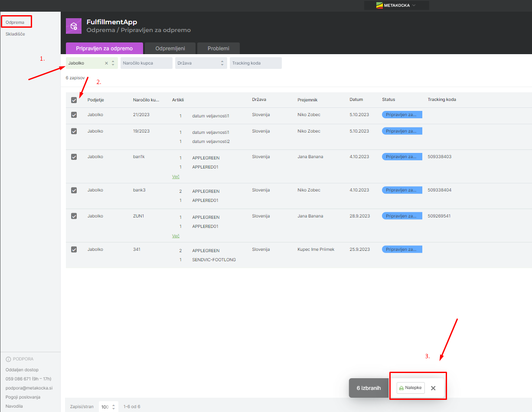Uncheck the row for order 341
This screenshot has height=412, width=532.
[74, 250]
